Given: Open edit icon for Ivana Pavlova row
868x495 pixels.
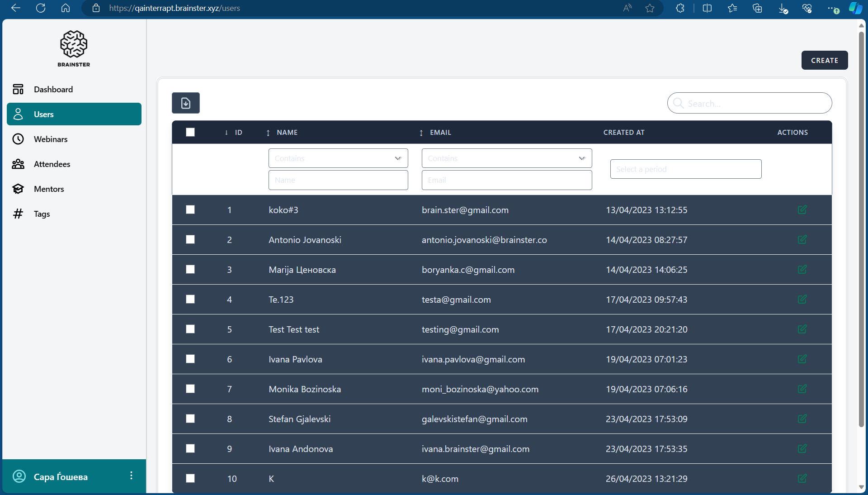Looking at the screenshot, I should click(x=802, y=359).
